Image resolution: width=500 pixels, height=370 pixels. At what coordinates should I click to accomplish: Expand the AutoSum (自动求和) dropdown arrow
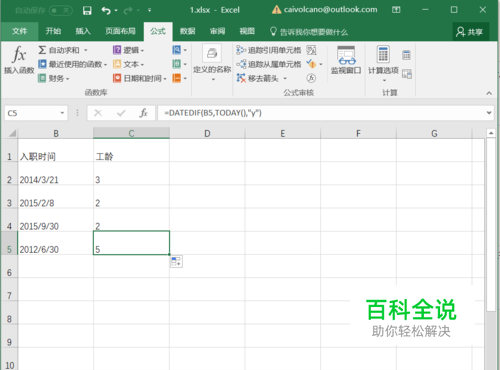(x=86, y=50)
